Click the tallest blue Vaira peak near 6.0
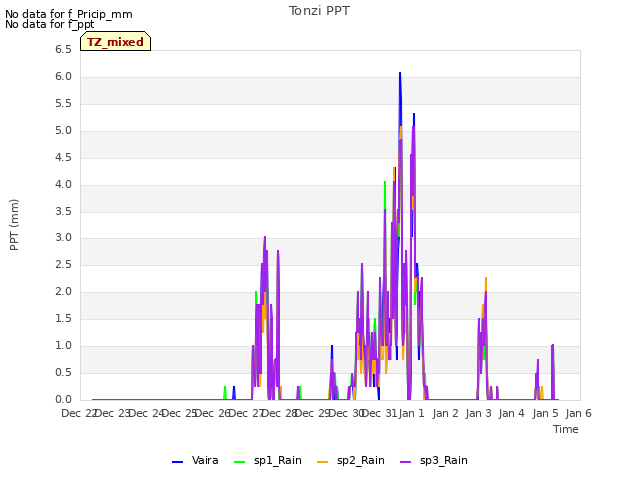 (400, 73)
